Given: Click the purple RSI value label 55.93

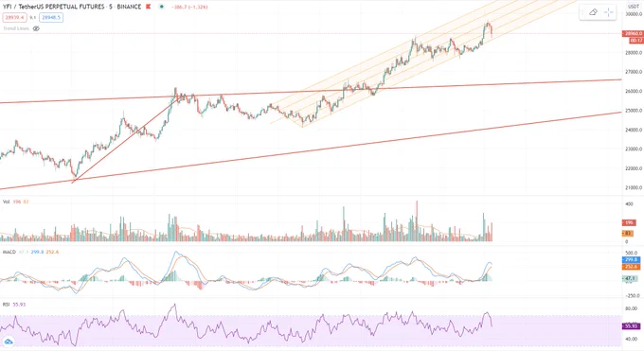Looking at the screenshot, I should tap(631, 326).
